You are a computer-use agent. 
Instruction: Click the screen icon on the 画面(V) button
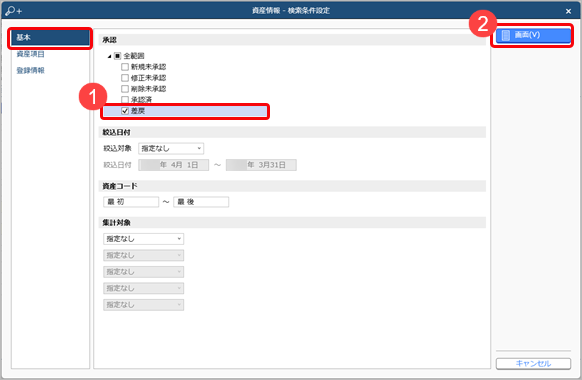(506, 35)
